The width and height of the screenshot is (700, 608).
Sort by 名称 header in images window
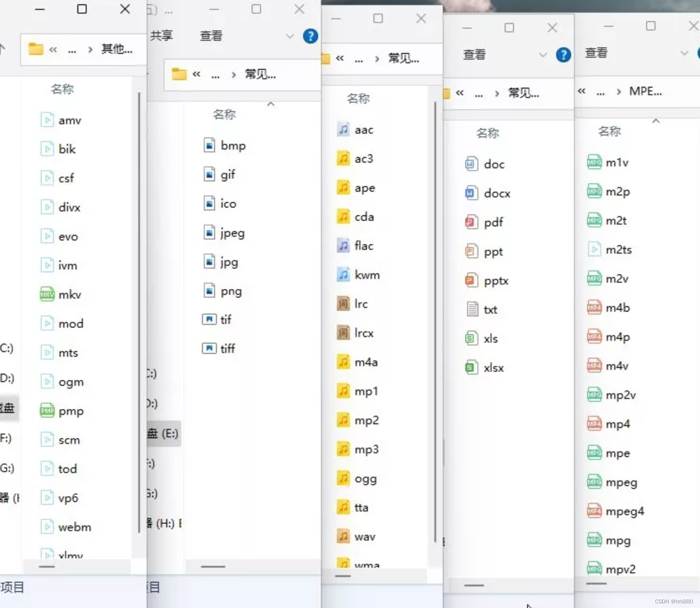[x=224, y=114]
